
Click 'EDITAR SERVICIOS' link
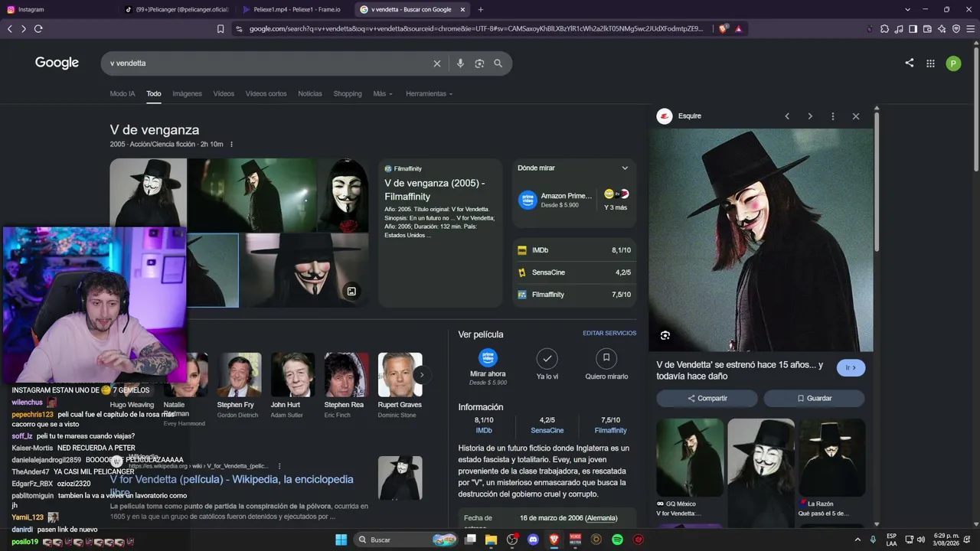(609, 334)
